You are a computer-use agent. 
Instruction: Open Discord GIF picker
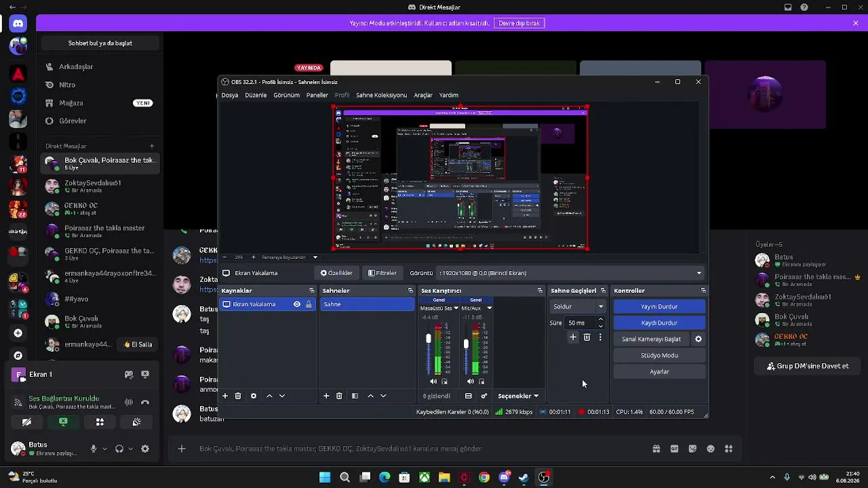pyautogui.click(x=674, y=449)
